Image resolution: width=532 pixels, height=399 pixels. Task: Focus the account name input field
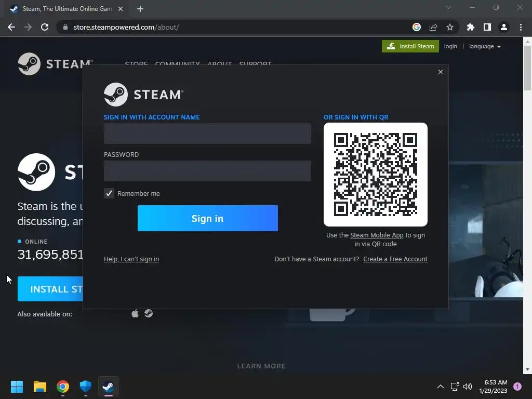pyautogui.click(x=207, y=134)
